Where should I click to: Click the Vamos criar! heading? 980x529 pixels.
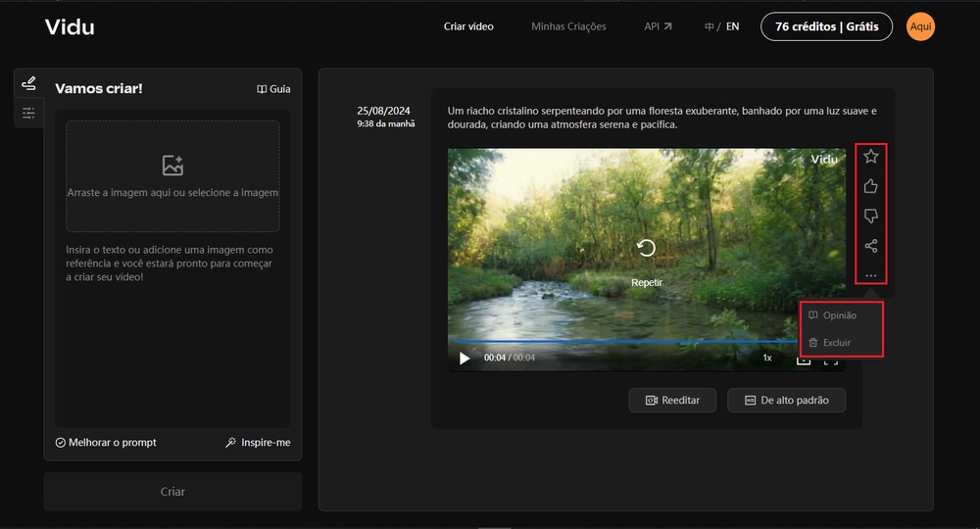99,89
